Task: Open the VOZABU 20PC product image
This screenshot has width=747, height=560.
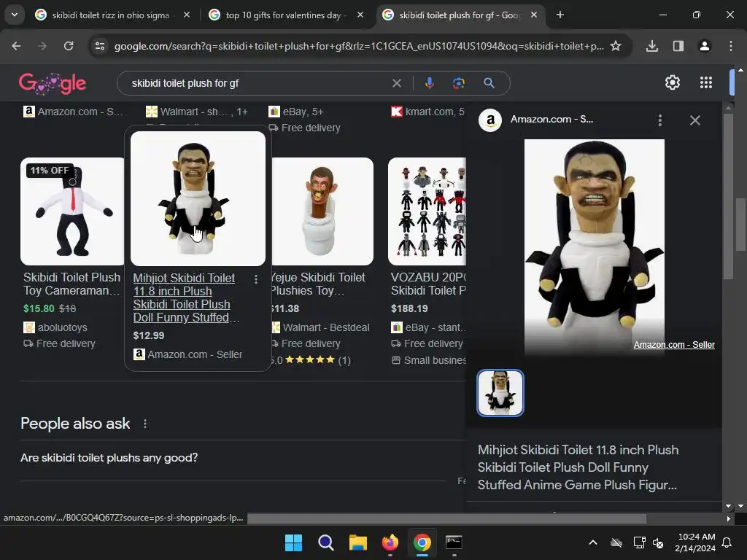Action: (427, 211)
